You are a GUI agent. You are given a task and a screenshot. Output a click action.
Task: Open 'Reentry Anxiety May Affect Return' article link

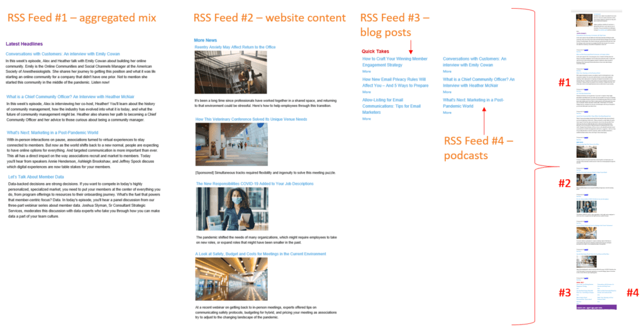pyautogui.click(x=235, y=47)
